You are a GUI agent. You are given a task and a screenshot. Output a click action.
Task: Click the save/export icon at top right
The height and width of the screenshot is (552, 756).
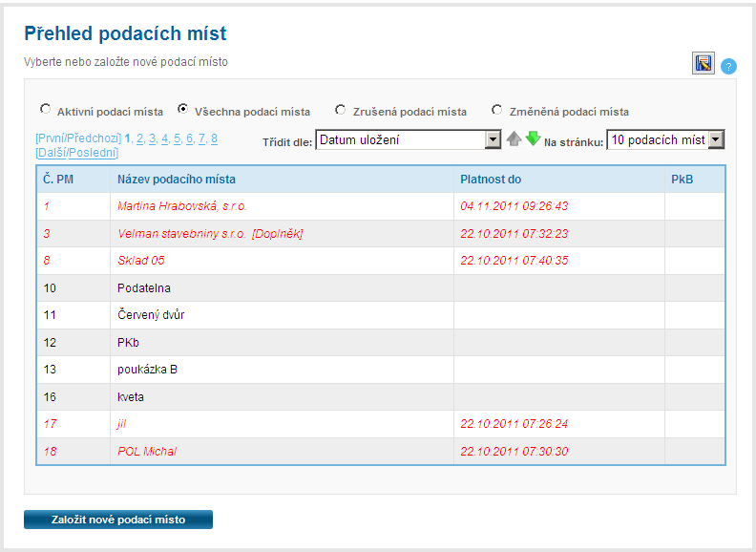(x=703, y=64)
